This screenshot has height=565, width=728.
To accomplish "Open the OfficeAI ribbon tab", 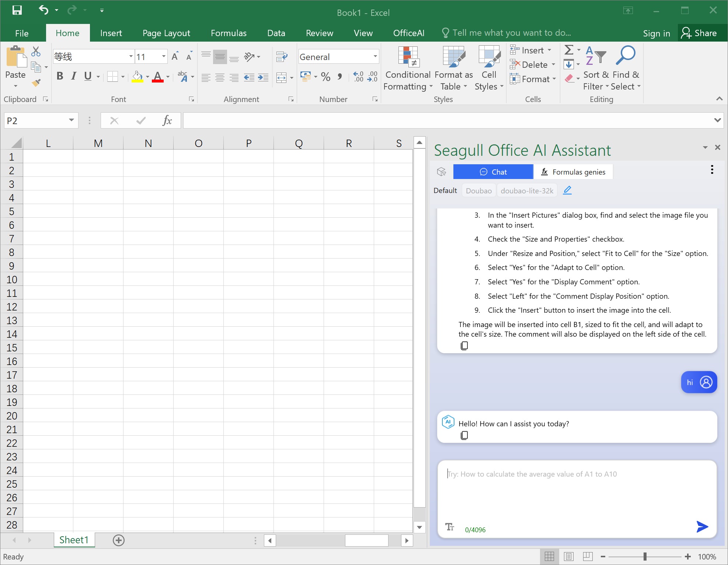I will pyautogui.click(x=409, y=33).
